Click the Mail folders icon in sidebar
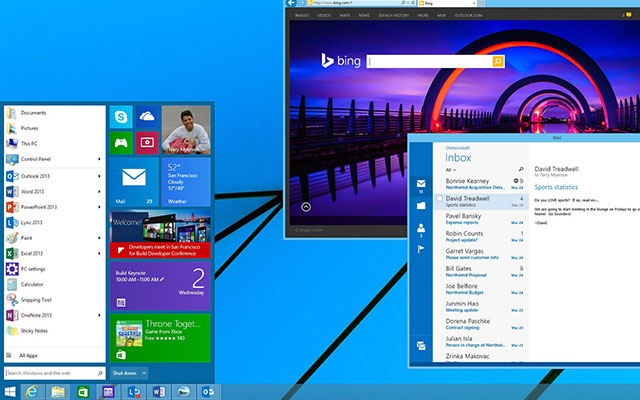640x400 pixels. (x=421, y=206)
